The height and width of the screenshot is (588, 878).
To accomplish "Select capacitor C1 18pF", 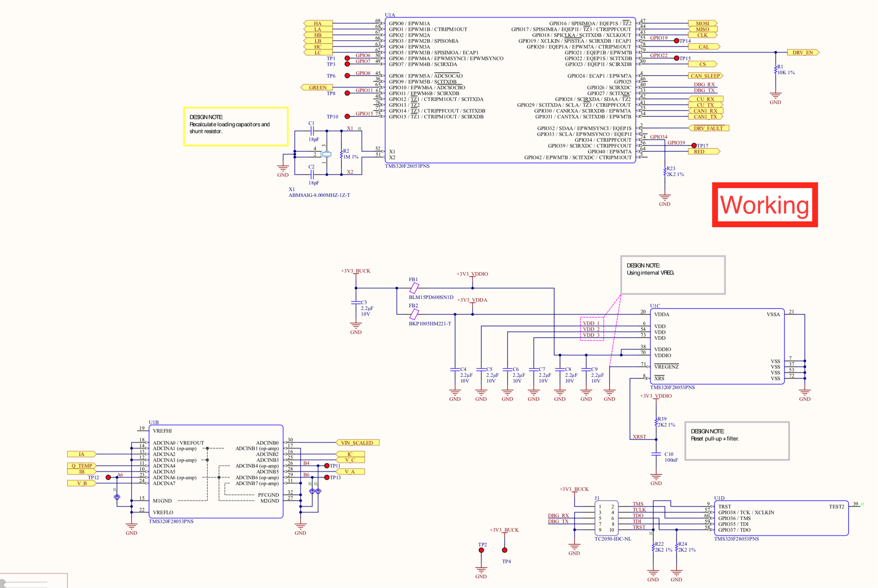I will pyautogui.click(x=312, y=131).
